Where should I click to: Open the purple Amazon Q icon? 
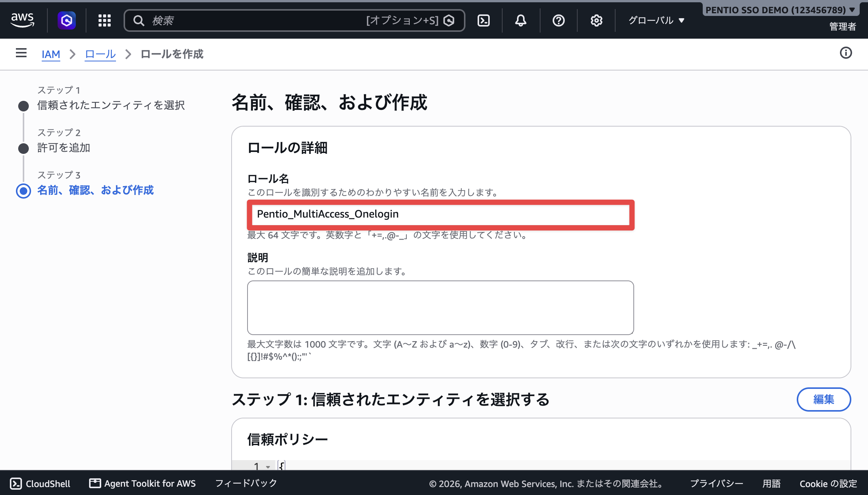tap(67, 20)
